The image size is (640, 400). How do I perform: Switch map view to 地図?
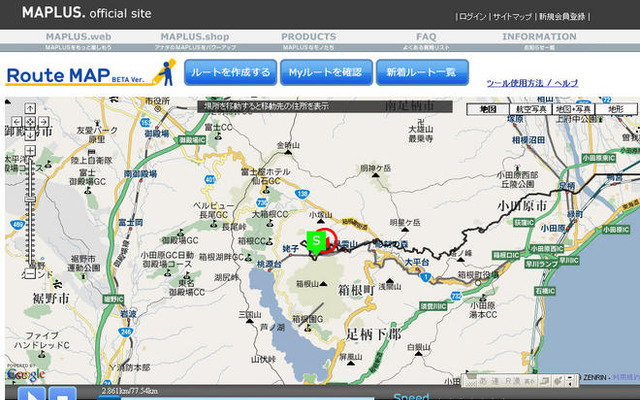click(x=488, y=109)
